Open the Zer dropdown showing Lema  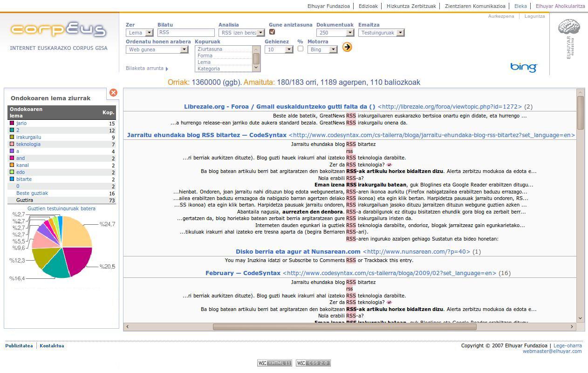coord(141,33)
